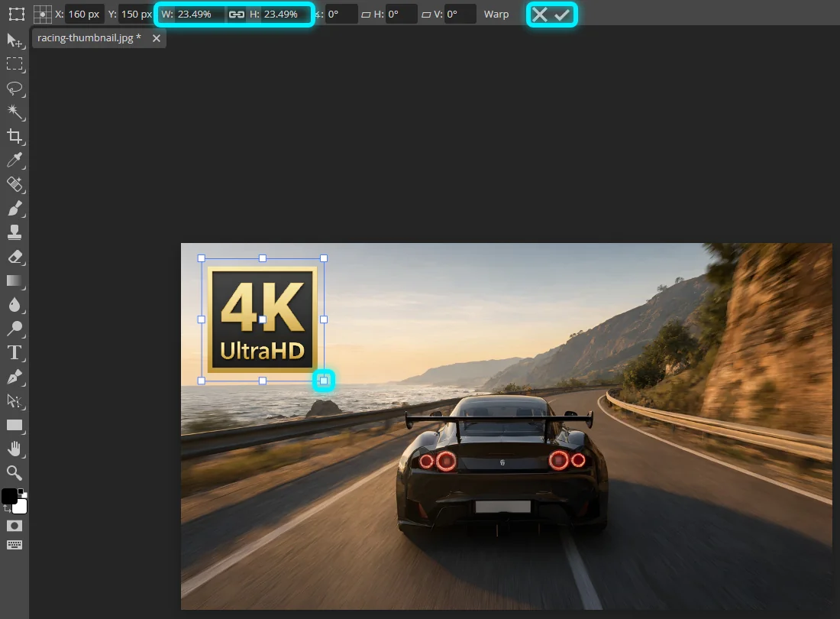Click the X position field
Viewport: 840px width, 619px height.
[85, 14]
